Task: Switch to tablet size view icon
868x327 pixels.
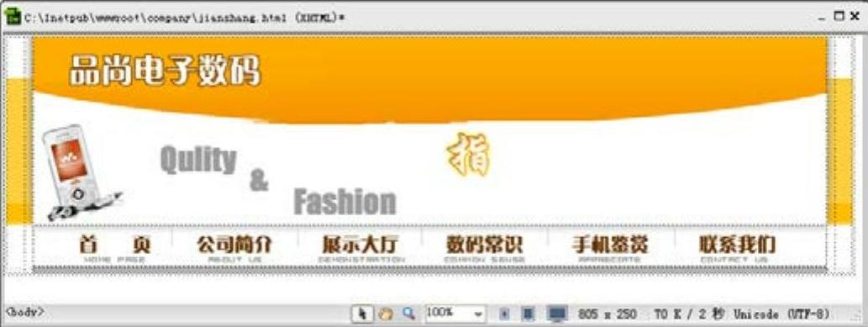Action: (529, 314)
